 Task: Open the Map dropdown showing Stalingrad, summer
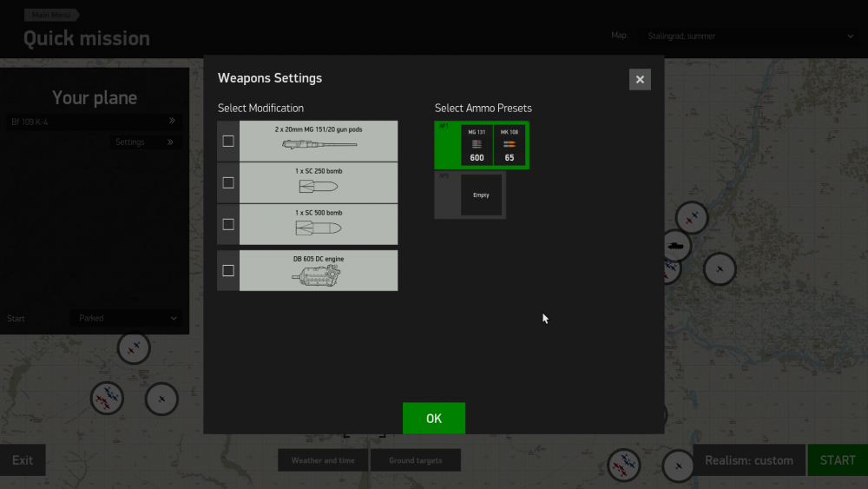[x=750, y=36]
